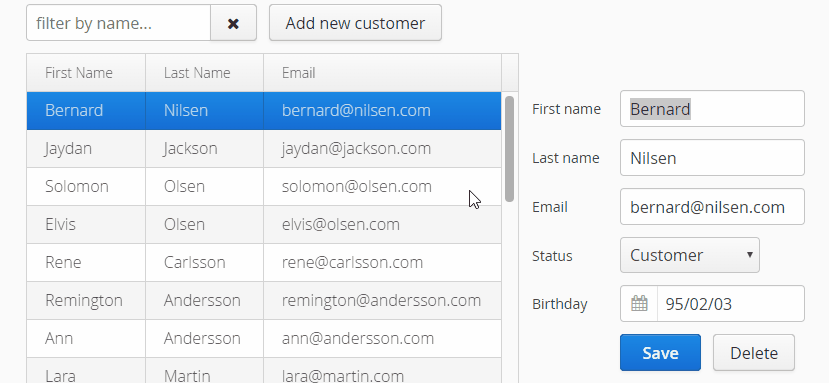Click the First name field with Bernard
The width and height of the screenshot is (829, 383).
click(712, 108)
